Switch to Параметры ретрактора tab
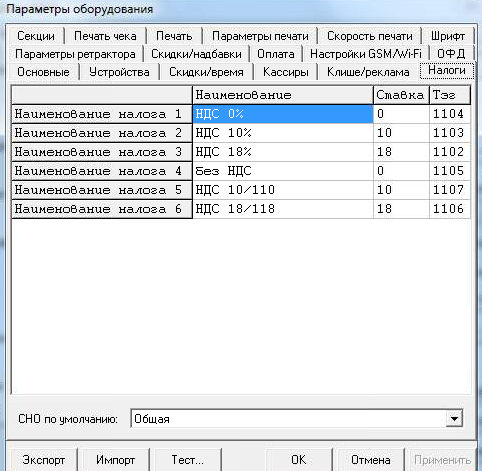Image resolution: width=482 pixels, height=471 pixels. point(75,54)
